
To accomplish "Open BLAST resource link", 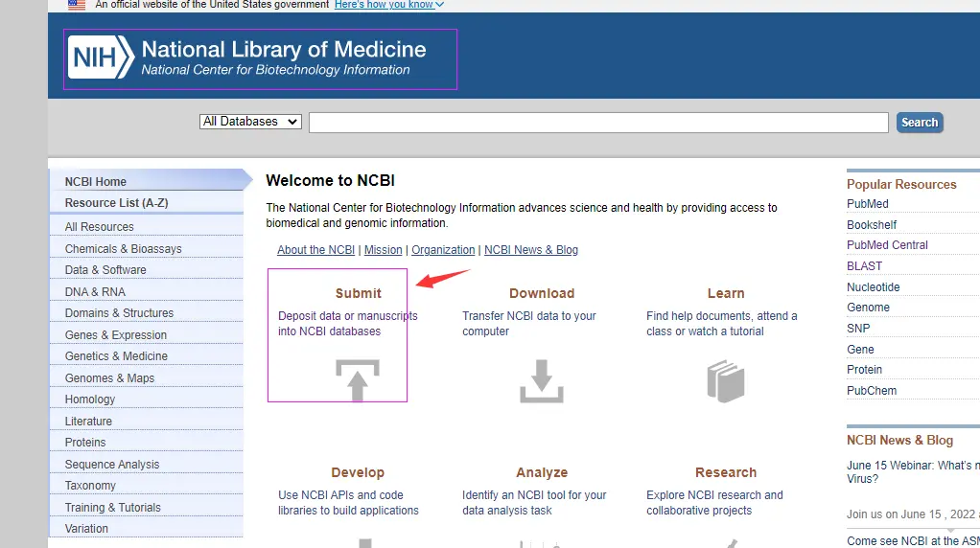I will point(864,266).
